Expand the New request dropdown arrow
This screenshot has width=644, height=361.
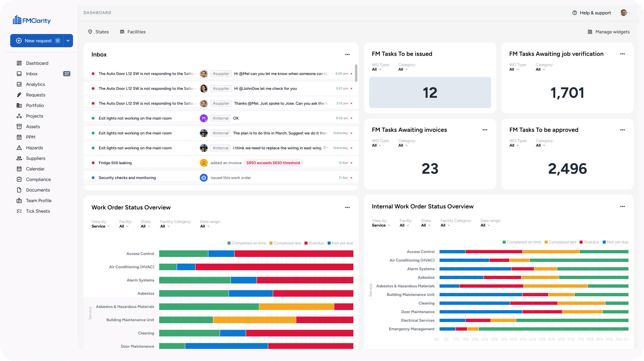click(68, 41)
